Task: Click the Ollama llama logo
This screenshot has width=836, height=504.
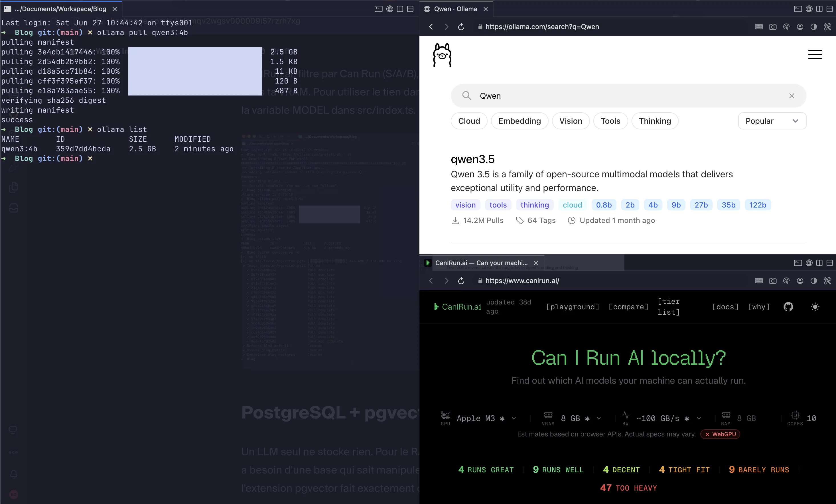Action: pyautogui.click(x=442, y=55)
